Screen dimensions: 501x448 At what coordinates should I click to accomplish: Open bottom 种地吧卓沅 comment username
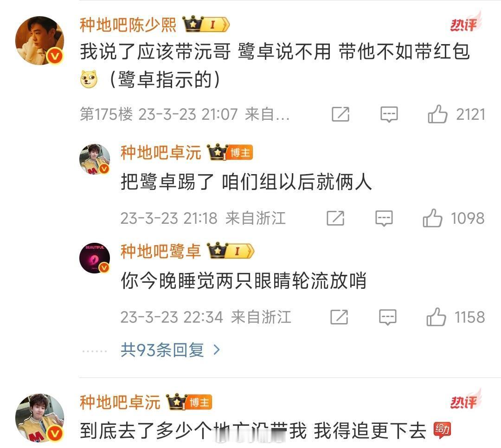pyautogui.click(x=120, y=403)
